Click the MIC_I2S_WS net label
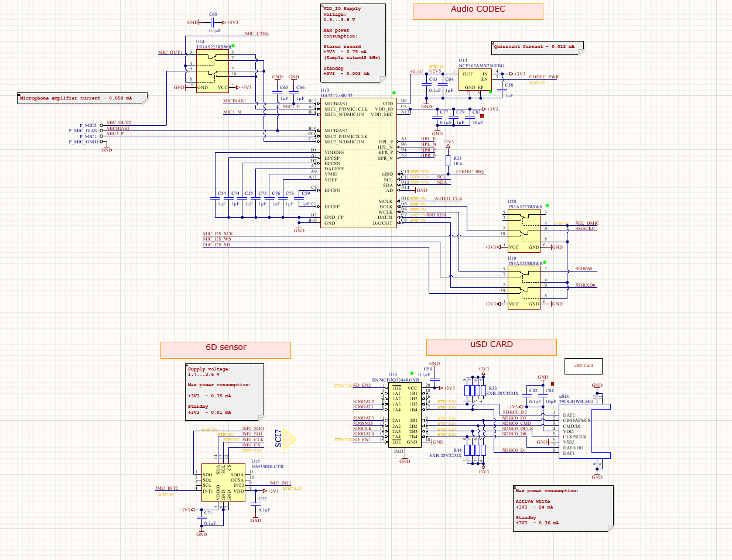Image resolution: width=732 pixels, height=560 pixels. [217, 239]
